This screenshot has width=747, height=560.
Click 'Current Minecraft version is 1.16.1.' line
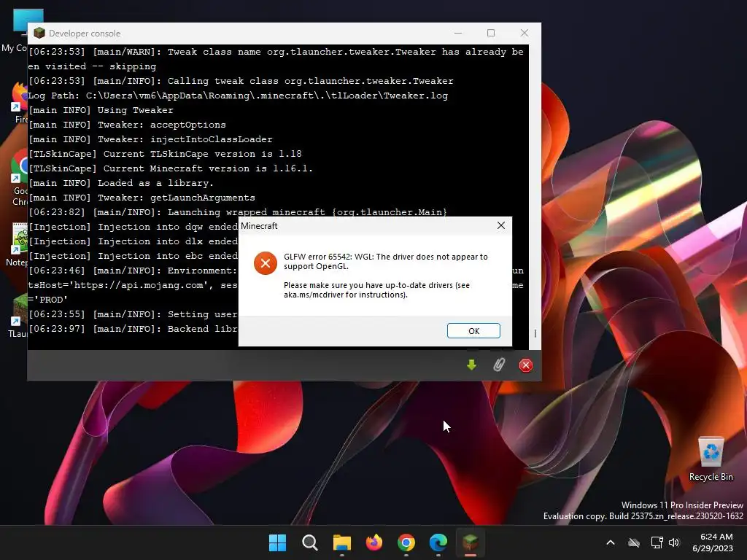coord(171,168)
